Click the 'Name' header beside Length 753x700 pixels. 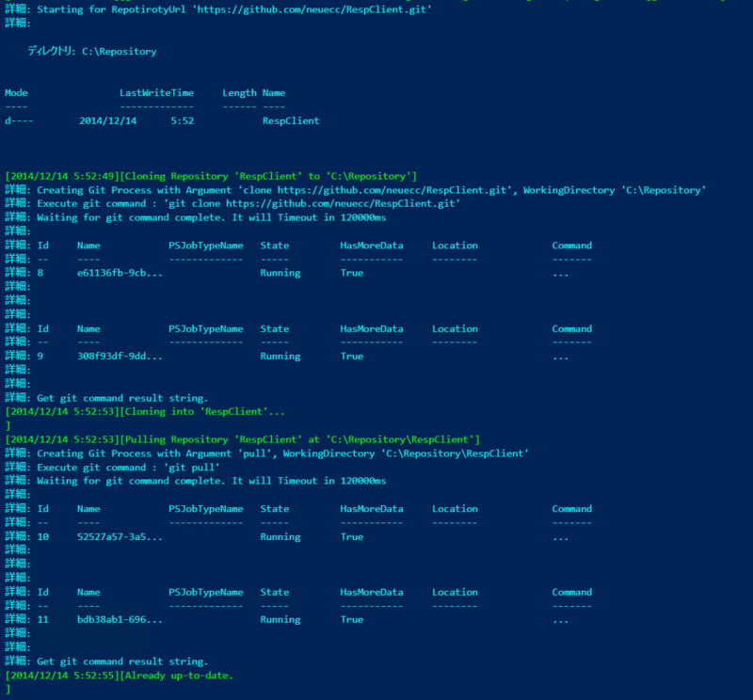click(x=274, y=92)
